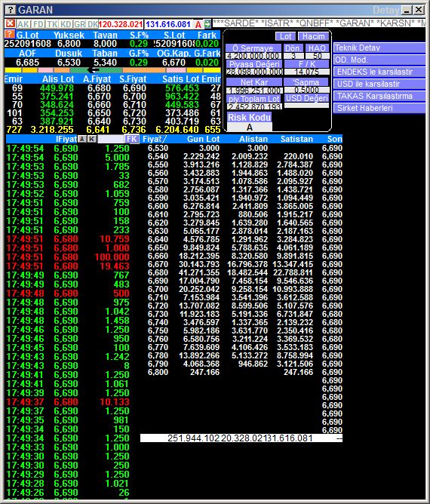Click the Taban value 5,340
The width and height of the screenshot is (430, 504).
click(x=105, y=63)
